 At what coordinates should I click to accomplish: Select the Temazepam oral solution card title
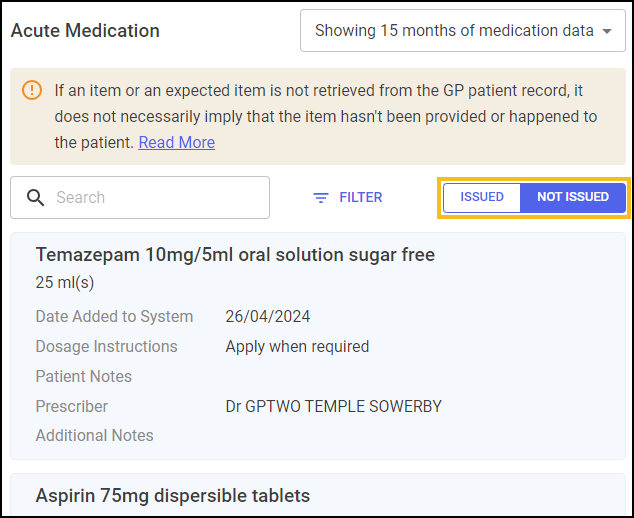[235, 255]
